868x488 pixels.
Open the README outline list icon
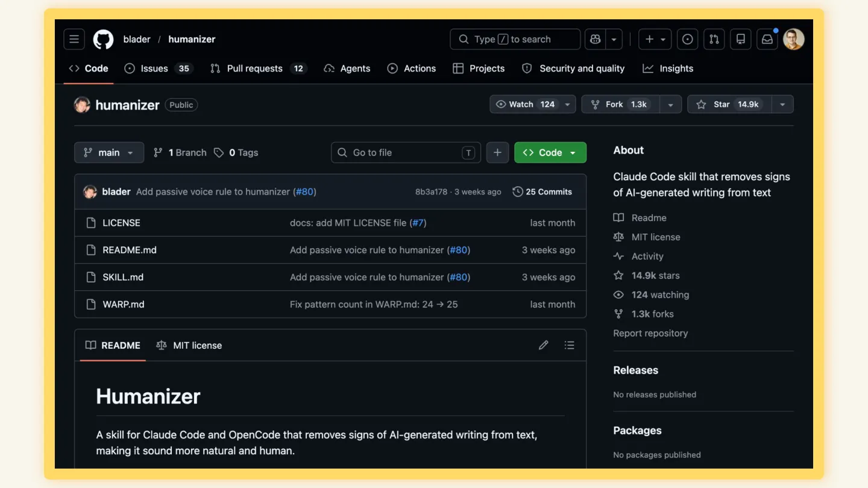pyautogui.click(x=569, y=345)
